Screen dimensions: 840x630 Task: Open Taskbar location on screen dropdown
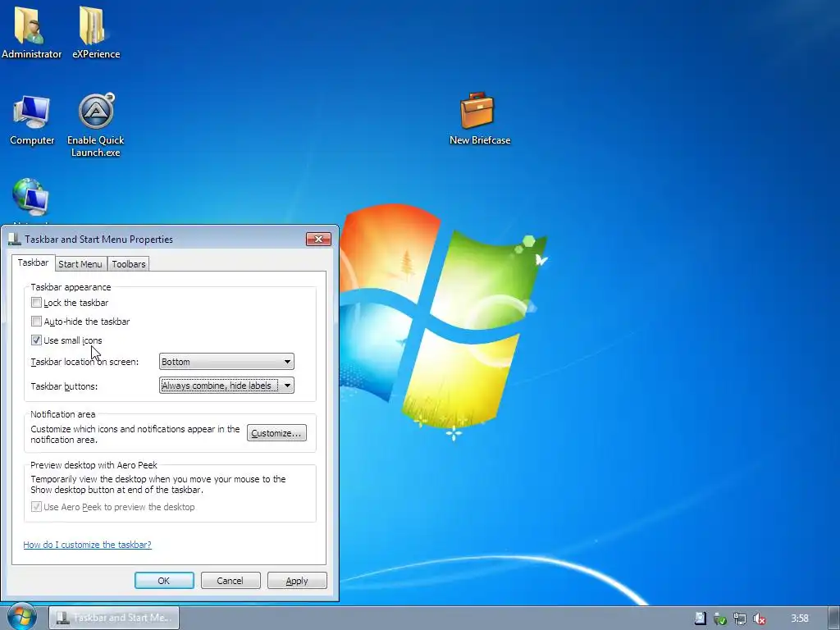tap(226, 362)
